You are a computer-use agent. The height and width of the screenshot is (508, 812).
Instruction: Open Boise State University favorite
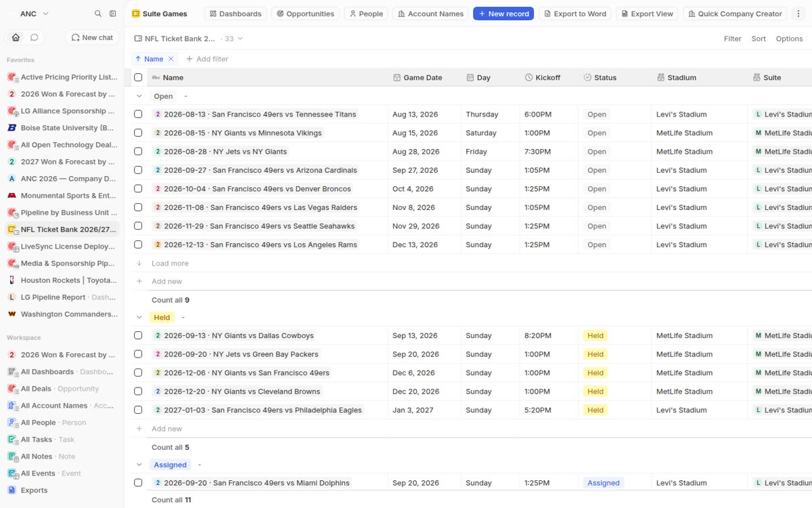pos(62,128)
